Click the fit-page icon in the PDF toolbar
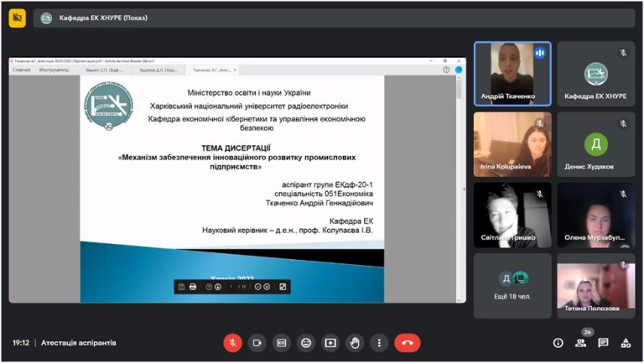The image size is (644, 363). (283, 287)
